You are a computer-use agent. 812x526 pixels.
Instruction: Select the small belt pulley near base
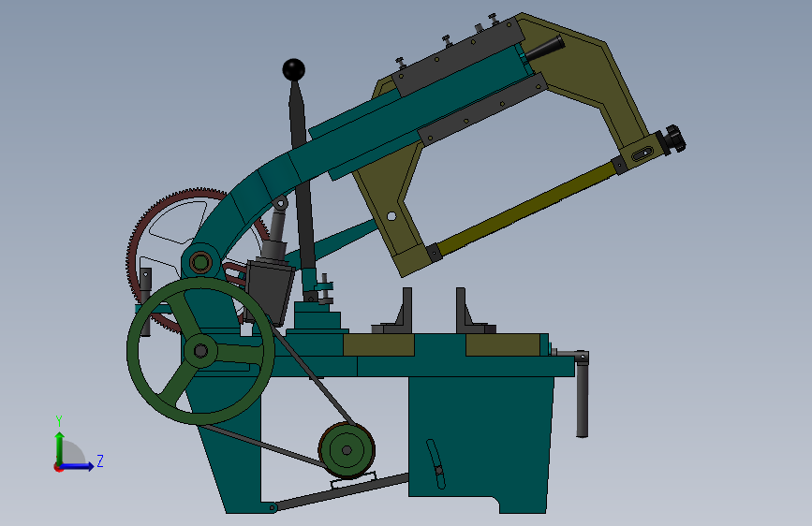click(347, 450)
